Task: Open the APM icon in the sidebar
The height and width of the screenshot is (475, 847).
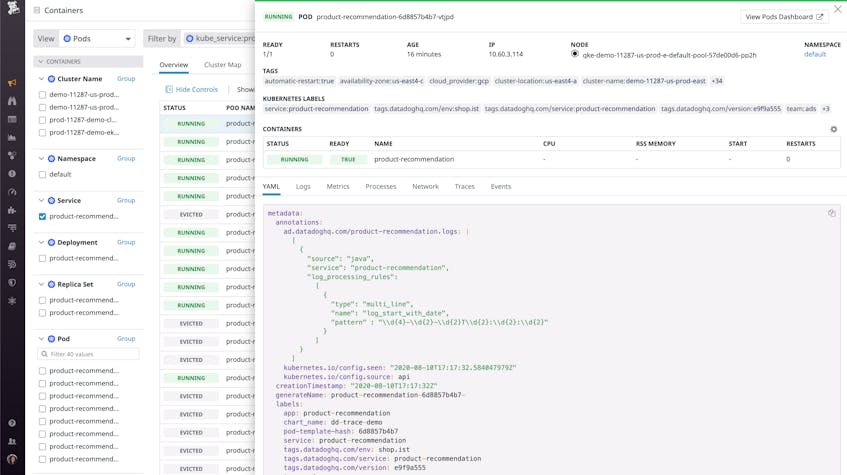Action: (12, 228)
